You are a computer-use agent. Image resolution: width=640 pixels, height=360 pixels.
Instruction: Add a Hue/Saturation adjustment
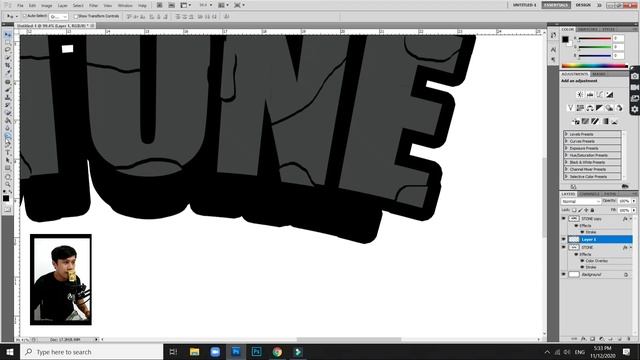pos(580,108)
